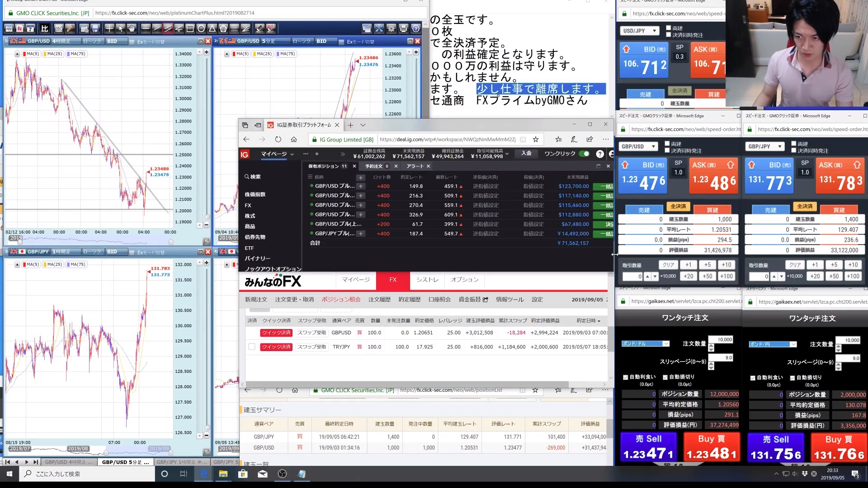868x488 pixels.
Task: Click the eraser tool in chart toolbar
Action: 259,29
